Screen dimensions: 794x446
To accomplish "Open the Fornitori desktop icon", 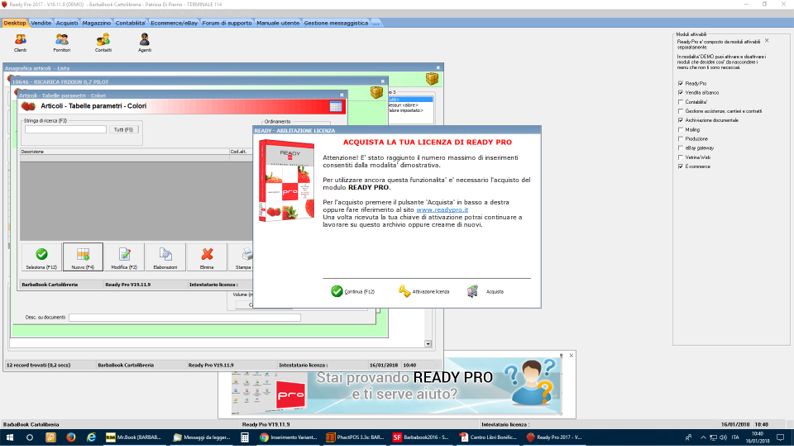I will 62,43.
